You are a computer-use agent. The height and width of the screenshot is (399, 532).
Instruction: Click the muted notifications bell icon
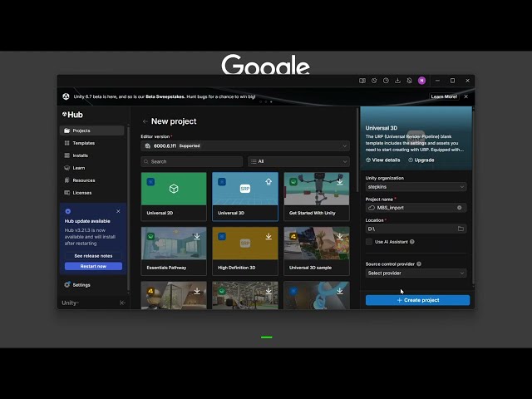[410, 81]
